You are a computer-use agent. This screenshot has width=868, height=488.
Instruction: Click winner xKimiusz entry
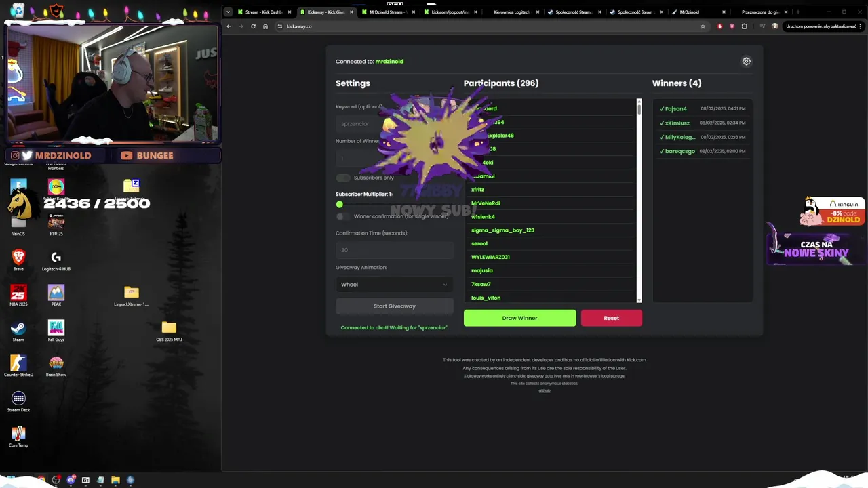703,123
